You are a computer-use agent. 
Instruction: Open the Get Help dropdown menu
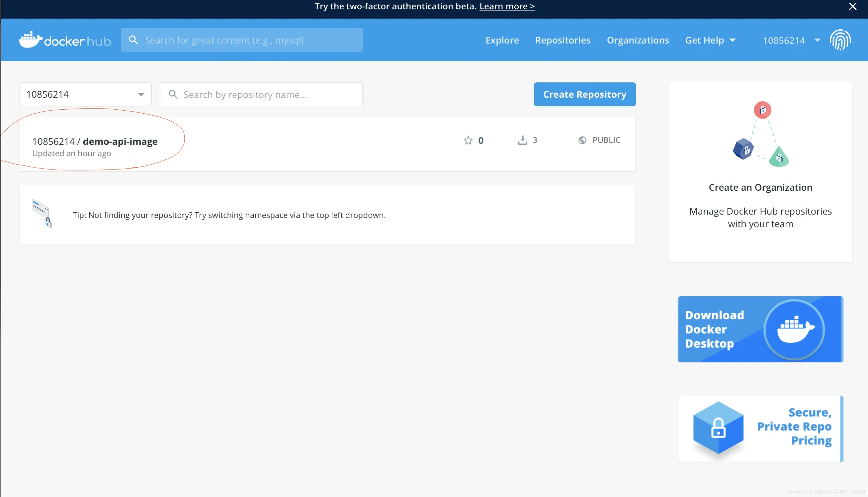tap(710, 40)
